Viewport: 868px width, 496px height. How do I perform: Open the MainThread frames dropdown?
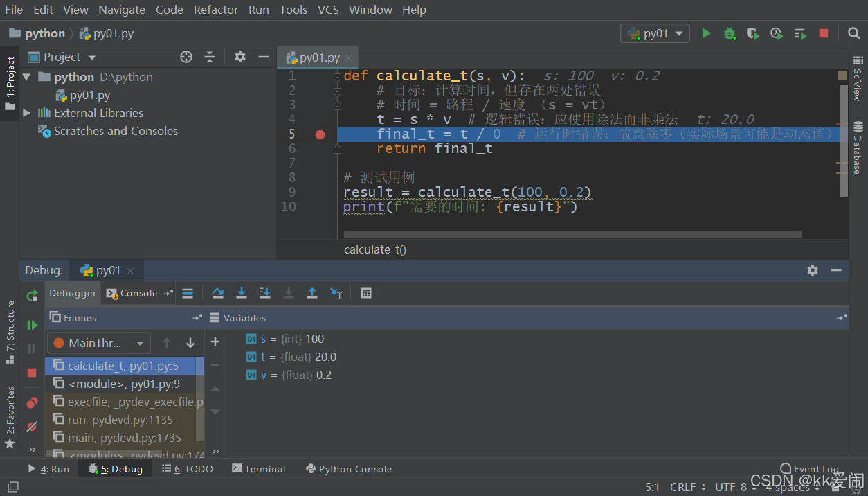[x=98, y=342]
